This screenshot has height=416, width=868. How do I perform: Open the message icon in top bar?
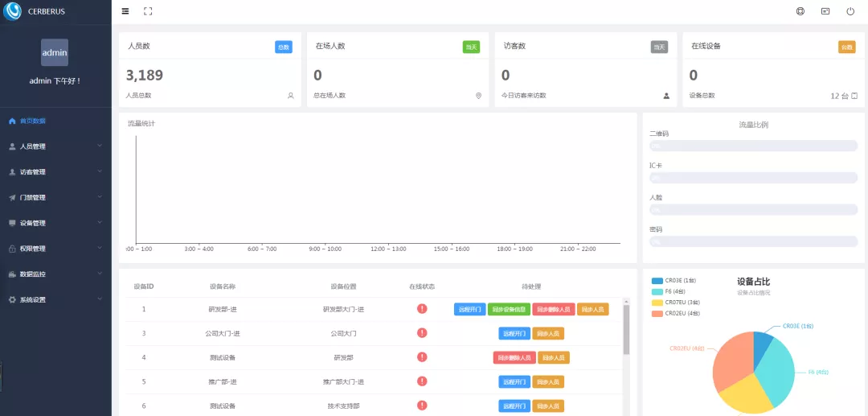825,11
